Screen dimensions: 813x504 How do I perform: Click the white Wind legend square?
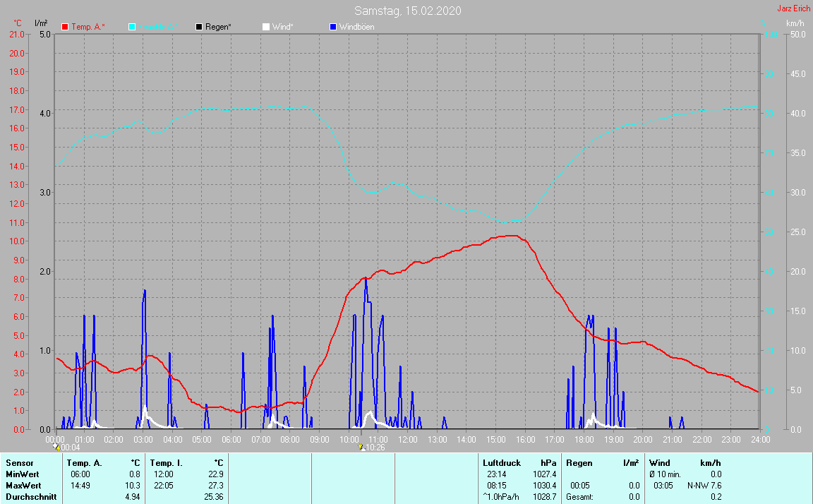point(265,27)
